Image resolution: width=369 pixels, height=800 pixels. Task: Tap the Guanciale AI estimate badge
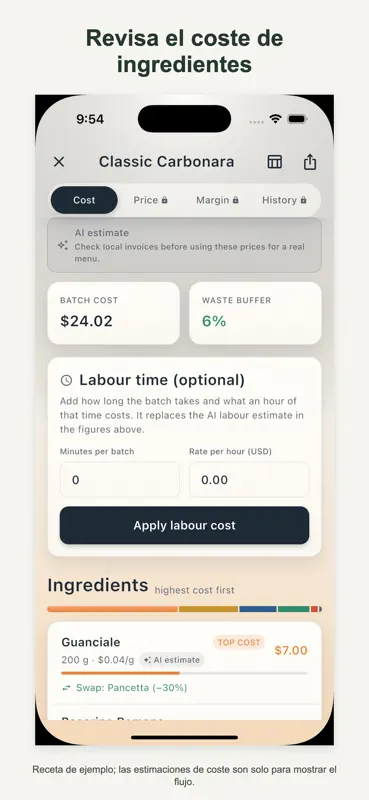(171, 660)
